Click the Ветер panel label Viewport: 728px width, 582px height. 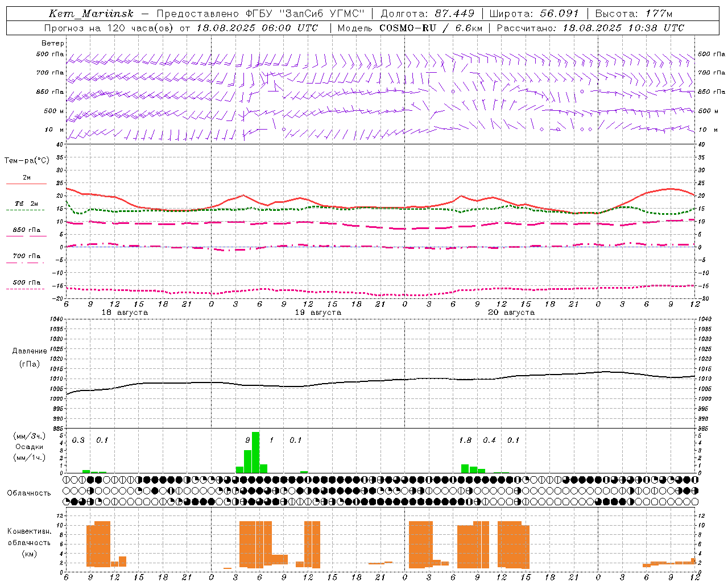(53, 43)
